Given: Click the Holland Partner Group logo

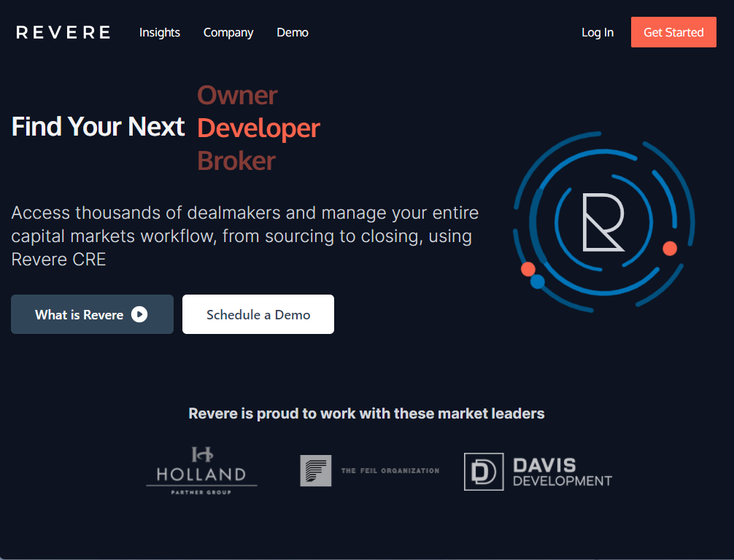Looking at the screenshot, I should tap(201, 470).
